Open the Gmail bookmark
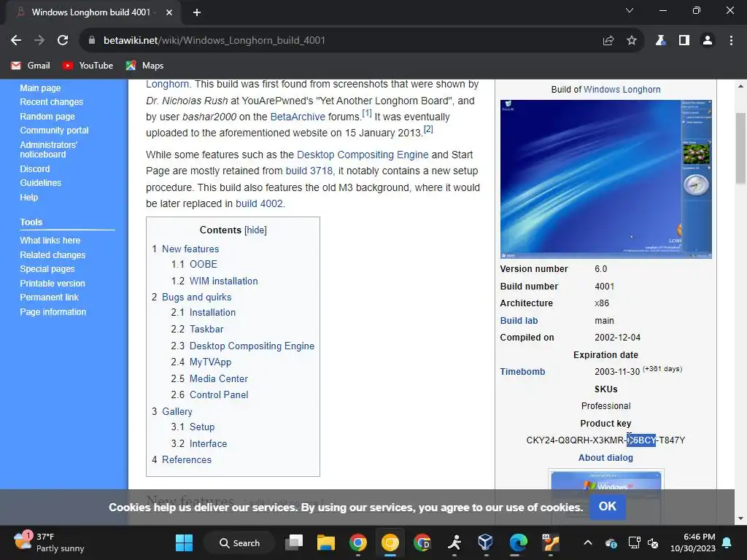Image resolution: width=747 pixels, height=560 pixels. click(x=31, y=66)
